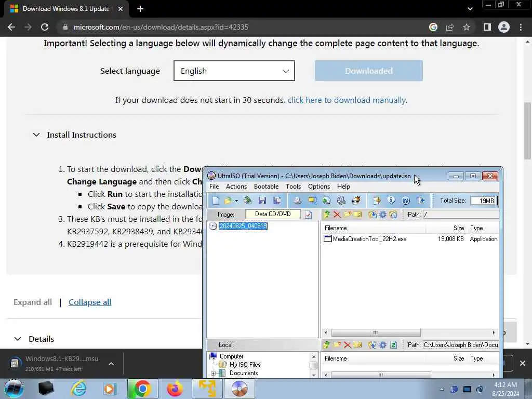Click the Mount to Virtual Drive icon

(341, 201)
